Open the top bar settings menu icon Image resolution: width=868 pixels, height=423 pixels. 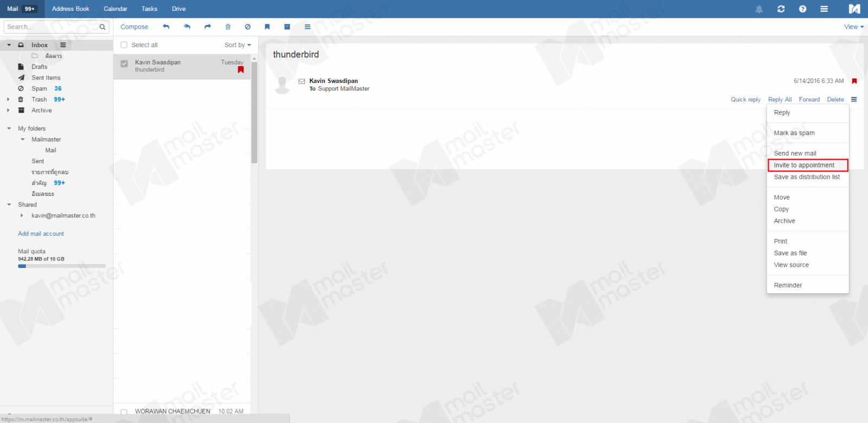[x=824, y=9]
